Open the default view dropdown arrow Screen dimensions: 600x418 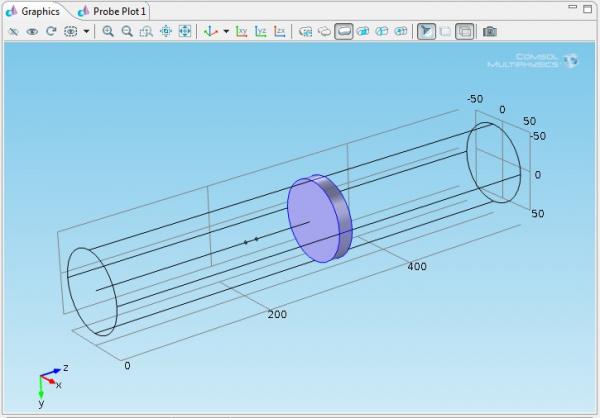pyautogui.click(x=226, y=31)
